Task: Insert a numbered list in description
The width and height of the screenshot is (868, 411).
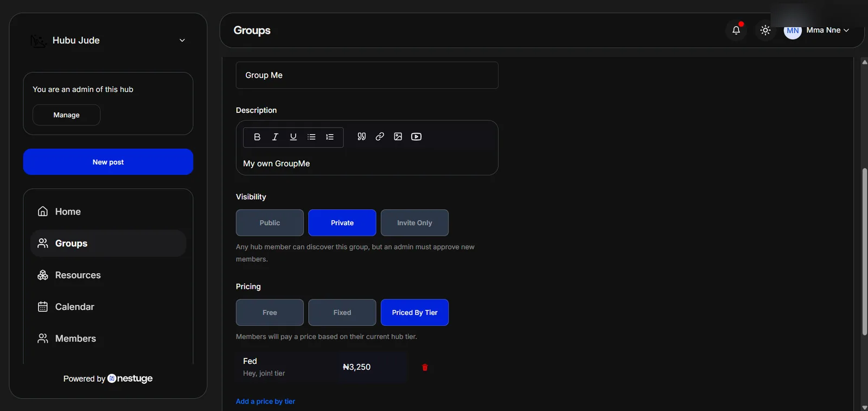Action: pyautogui.click(x=330, y=137)
